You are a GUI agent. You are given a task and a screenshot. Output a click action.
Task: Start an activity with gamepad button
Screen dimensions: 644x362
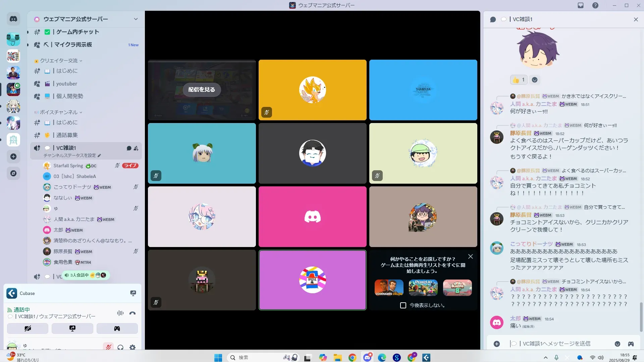click(x=117, y=328)
